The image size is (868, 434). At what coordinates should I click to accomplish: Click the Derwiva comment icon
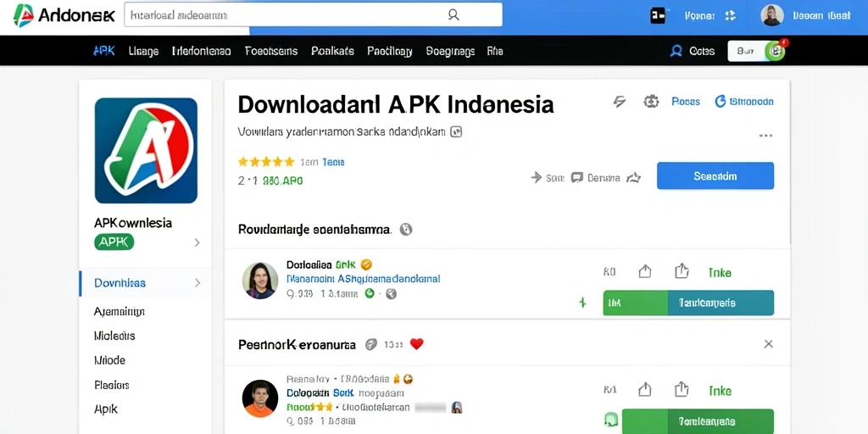(576, 178)
